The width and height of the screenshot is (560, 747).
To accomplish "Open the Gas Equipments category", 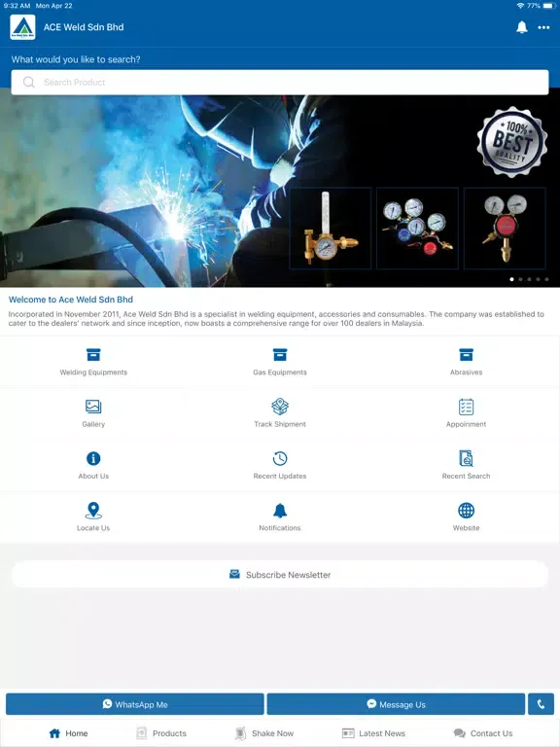I will (x=280, y=362).
